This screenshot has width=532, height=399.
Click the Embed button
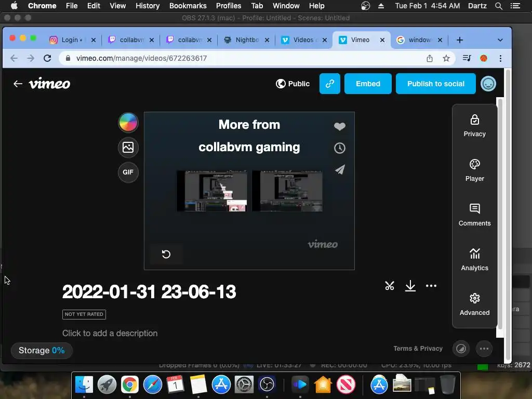(368, 84)
